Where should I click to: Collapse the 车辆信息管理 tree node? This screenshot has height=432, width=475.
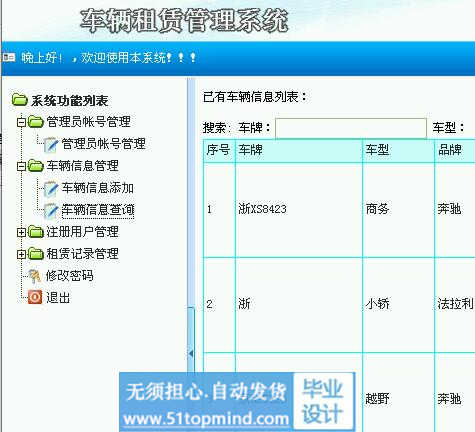(21, 166)
